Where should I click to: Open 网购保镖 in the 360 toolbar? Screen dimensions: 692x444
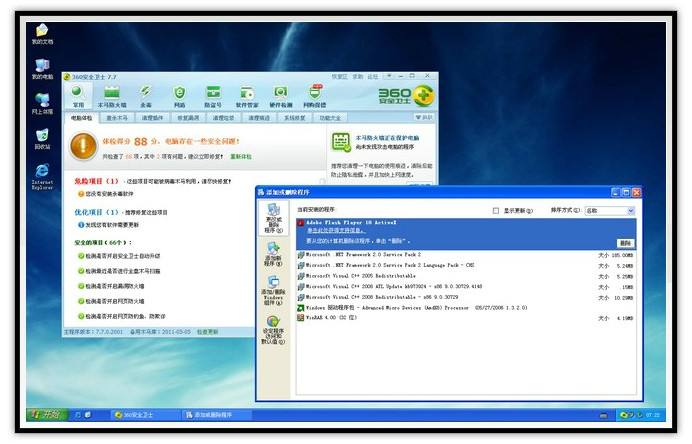pyautogui.click(x=315, y=96)
